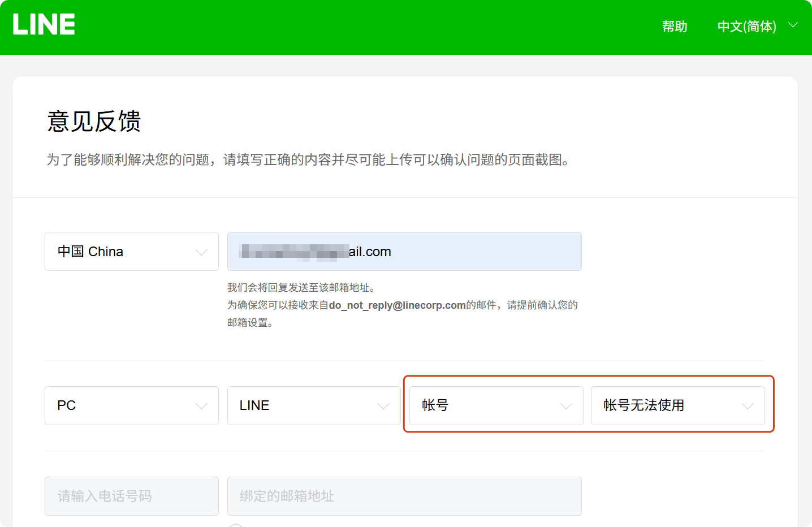Click the LINE logo in the header

tap(44, 24)
